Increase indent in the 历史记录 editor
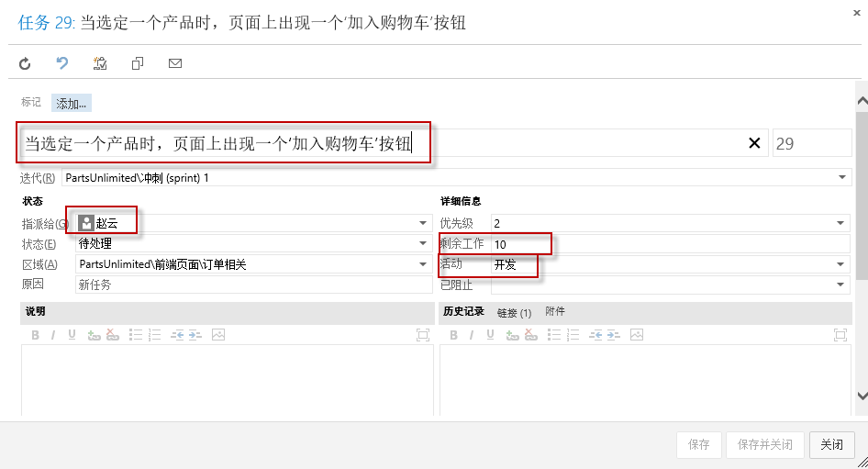868x469 pixels. 614,335
